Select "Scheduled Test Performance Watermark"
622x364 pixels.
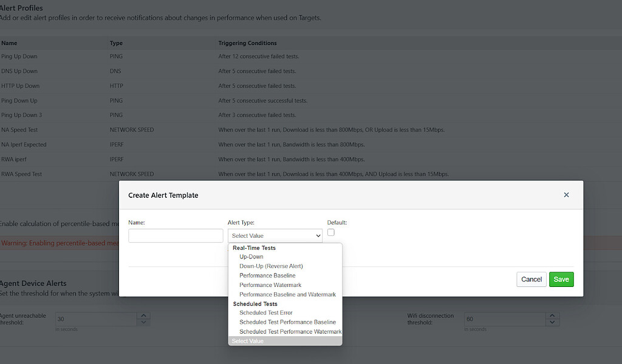click(290, 331)
